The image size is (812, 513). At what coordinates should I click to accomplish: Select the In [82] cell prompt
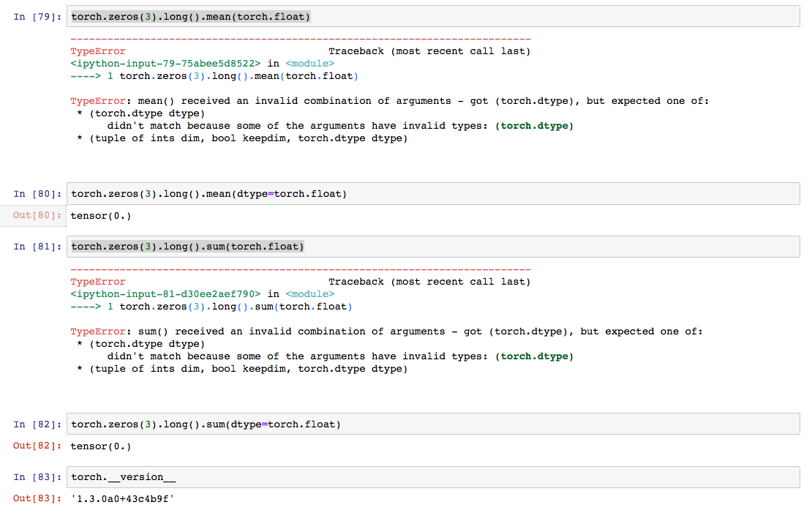[37, 424]
